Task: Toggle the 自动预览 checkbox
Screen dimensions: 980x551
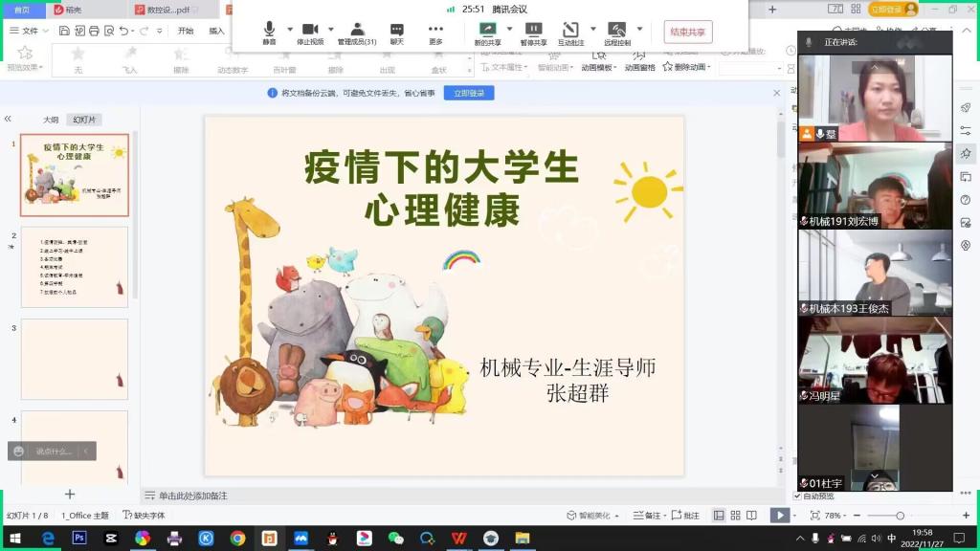Action: tap(798, 496)
